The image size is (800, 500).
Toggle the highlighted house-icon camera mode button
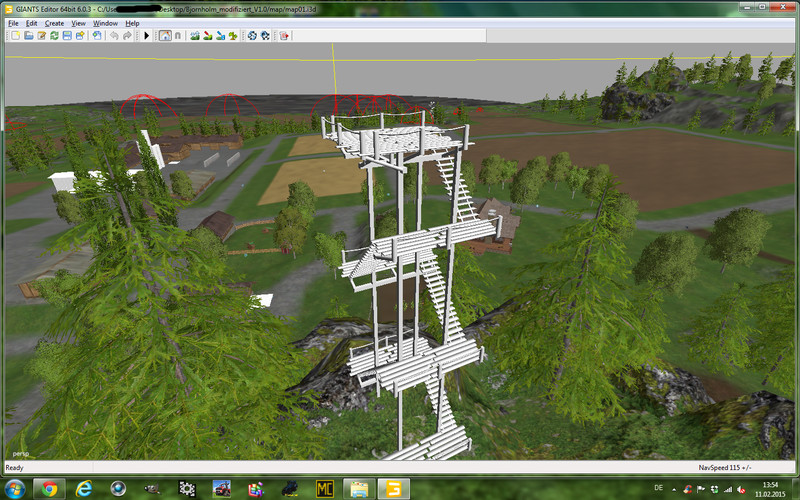click(164, 35)
